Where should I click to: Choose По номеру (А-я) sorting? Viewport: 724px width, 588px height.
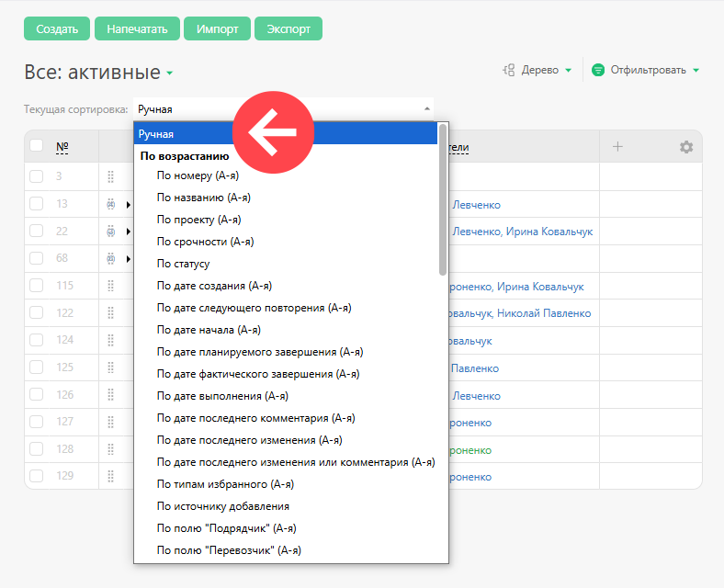coord(198,175)
